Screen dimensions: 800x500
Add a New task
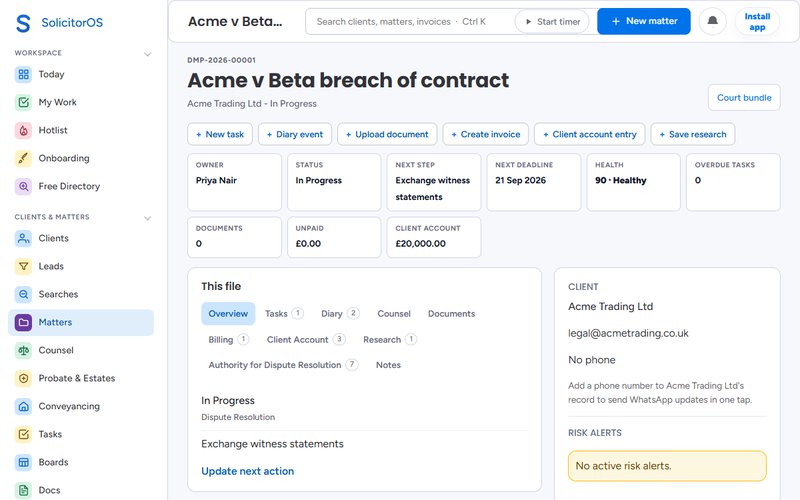coord(220,134)
